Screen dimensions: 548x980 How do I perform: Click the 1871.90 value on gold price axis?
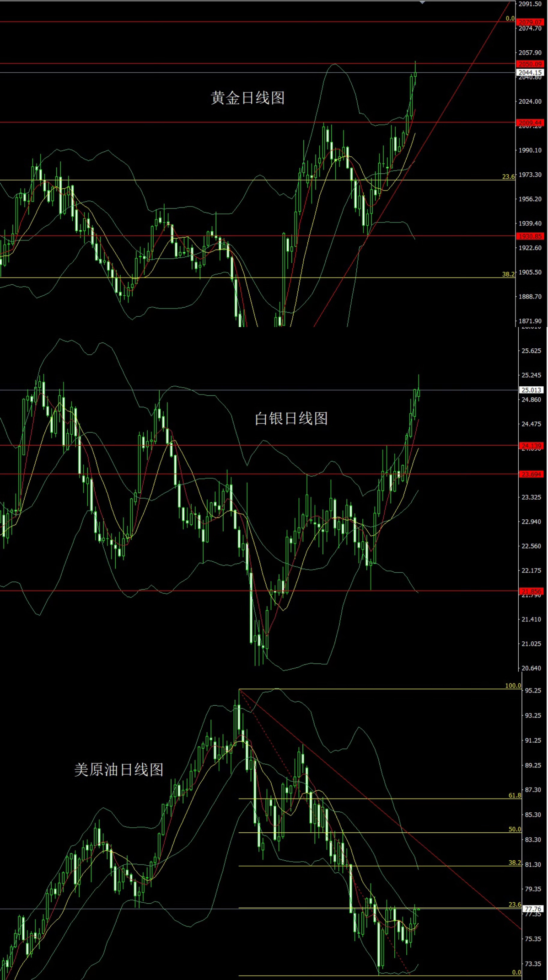tap(530, 321)
